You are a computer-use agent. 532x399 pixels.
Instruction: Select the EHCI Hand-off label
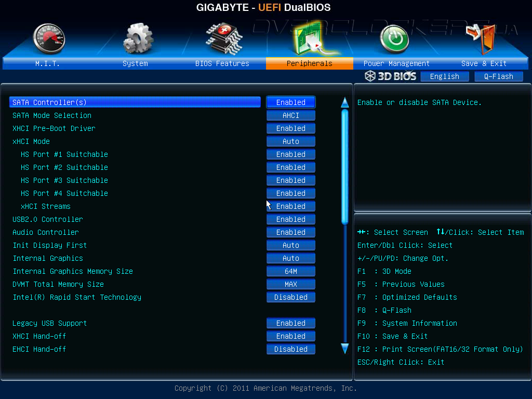(39, 349)
